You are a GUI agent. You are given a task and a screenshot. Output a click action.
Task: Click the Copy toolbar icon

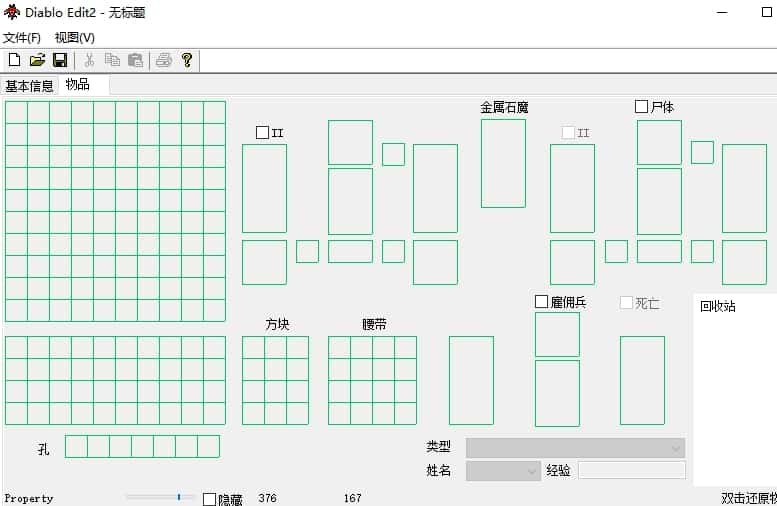pyautogui.click(x=112, y=60)
